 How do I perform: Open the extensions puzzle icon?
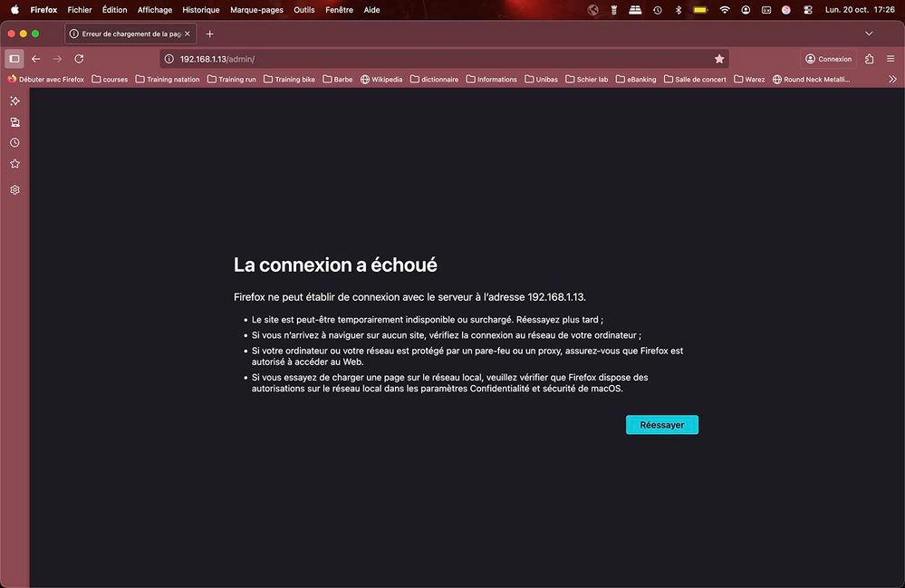[x=869, y=59]
